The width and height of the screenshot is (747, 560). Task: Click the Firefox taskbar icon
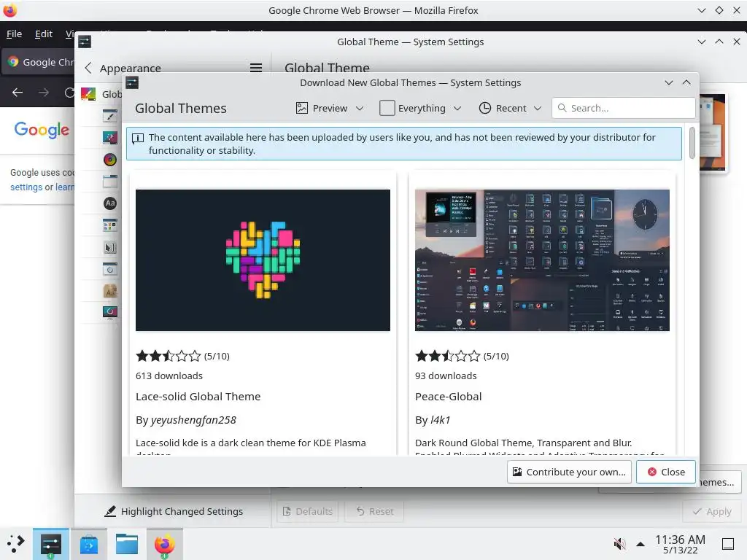[164, 544]
